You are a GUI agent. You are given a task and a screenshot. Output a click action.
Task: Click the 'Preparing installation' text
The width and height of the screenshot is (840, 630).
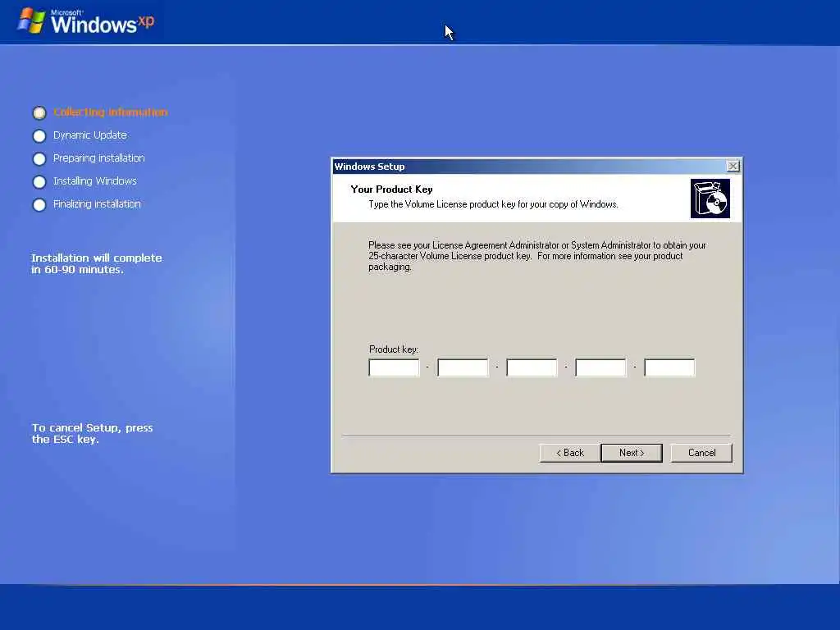pyautogui.click(x=99, y=158)
